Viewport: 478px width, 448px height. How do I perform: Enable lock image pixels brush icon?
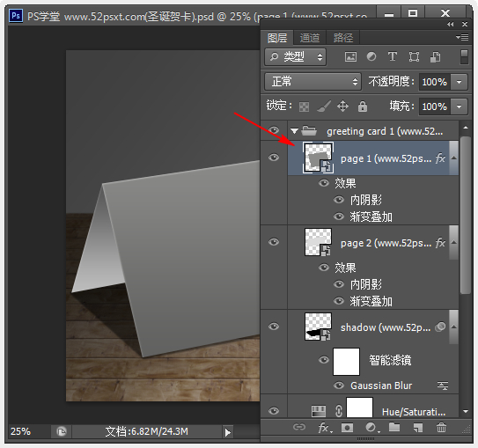[x=323, y=106]
